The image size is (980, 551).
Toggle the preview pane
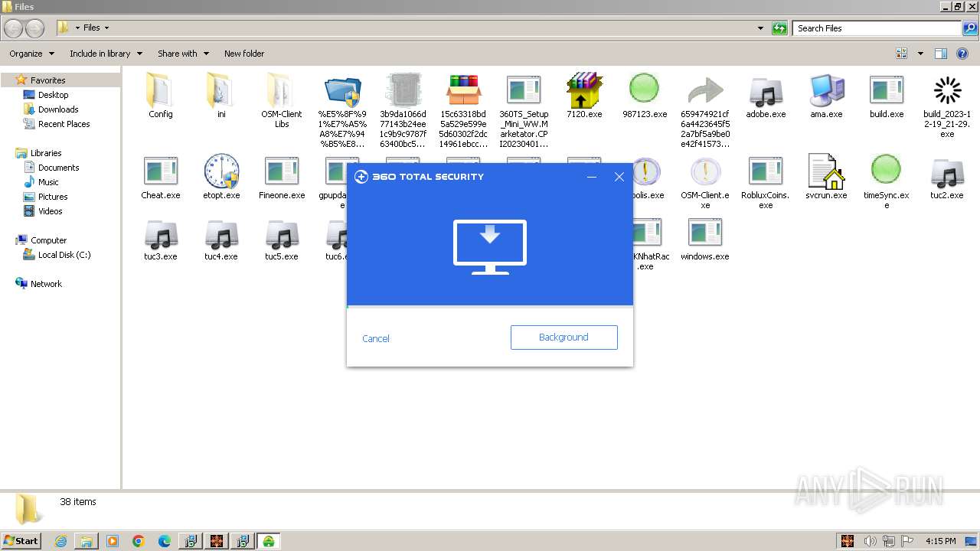click(941, 54)
